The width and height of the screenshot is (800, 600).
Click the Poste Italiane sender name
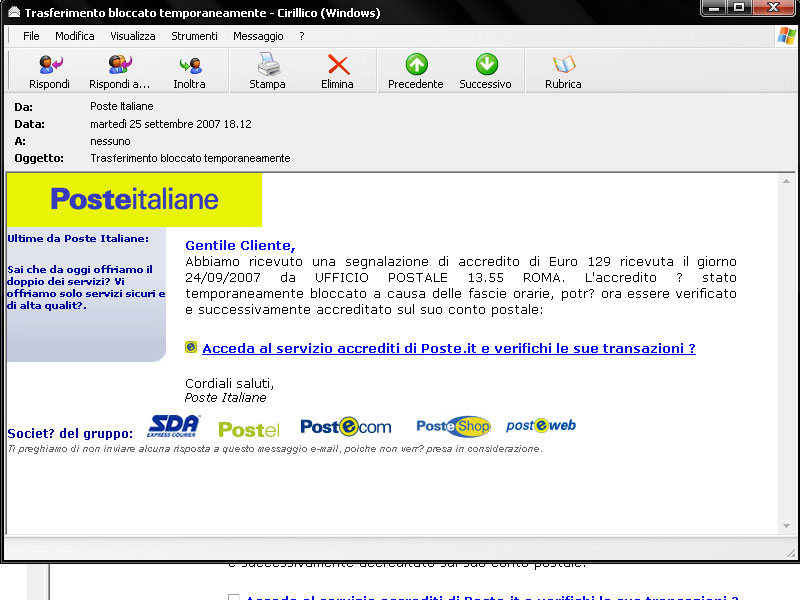[x=122, y=107]
